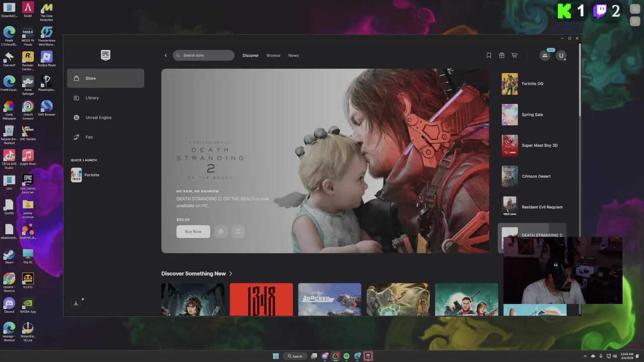Viewport: 644px width, 362px height.
Task: Open the gift icon in the header
Action: (x=502, y=55)
